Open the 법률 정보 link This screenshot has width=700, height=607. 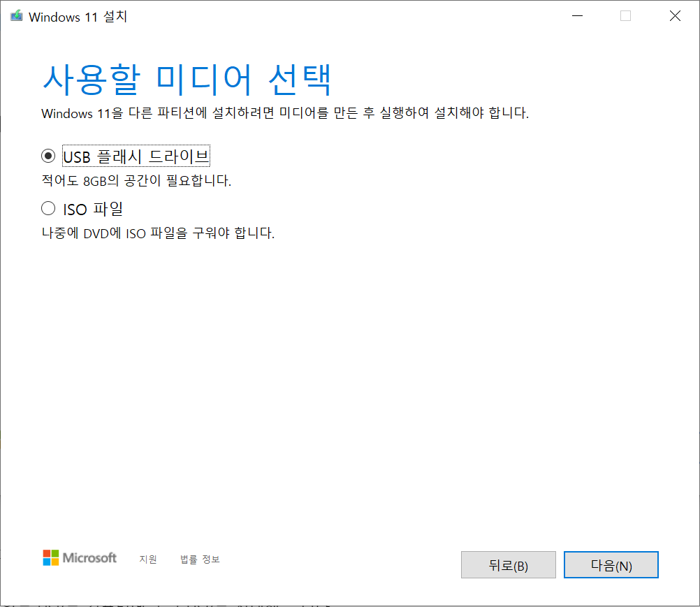tap(200, 560)
